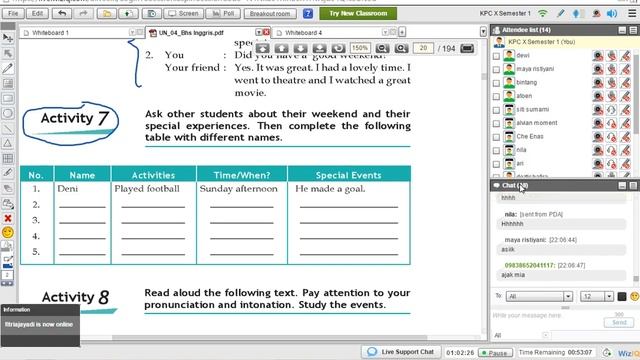Click the redo arrow in top toolbar
This screenshot has height=360, width=640.
pyautogui.click(x=83, y=13)
